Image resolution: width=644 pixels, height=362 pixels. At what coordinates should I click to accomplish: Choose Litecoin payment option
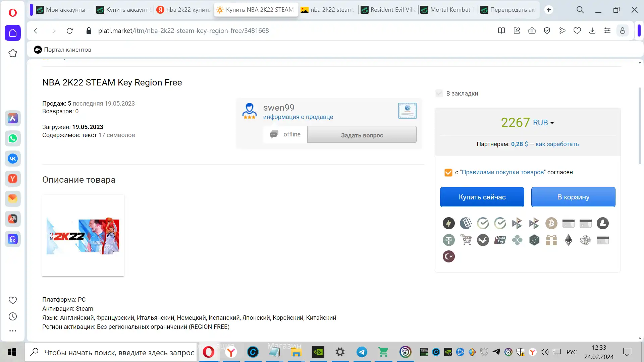[x=602, y=223]
